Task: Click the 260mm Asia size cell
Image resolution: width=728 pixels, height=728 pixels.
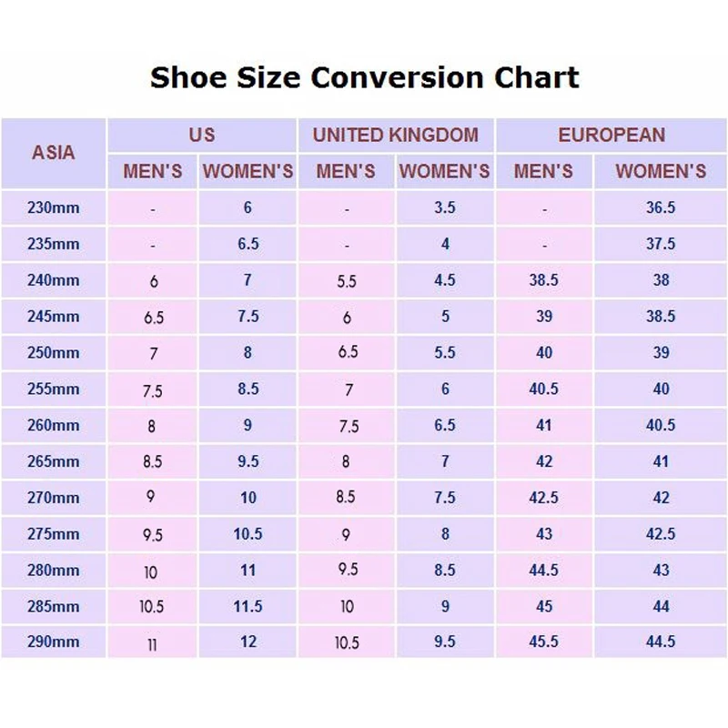Action: [x=54, y=425]
